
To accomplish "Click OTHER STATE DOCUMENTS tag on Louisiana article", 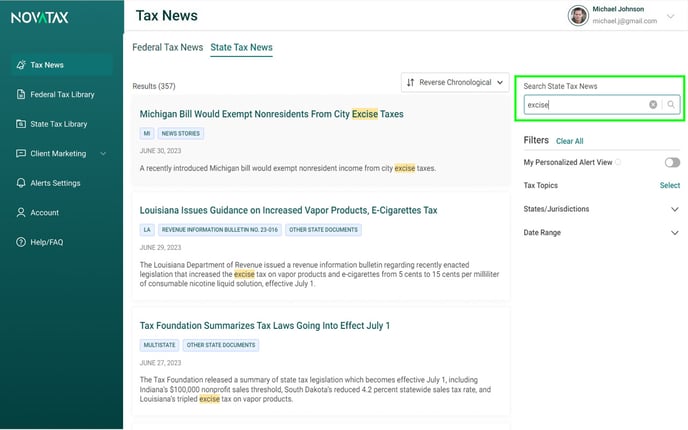I will tap(323, 229).
